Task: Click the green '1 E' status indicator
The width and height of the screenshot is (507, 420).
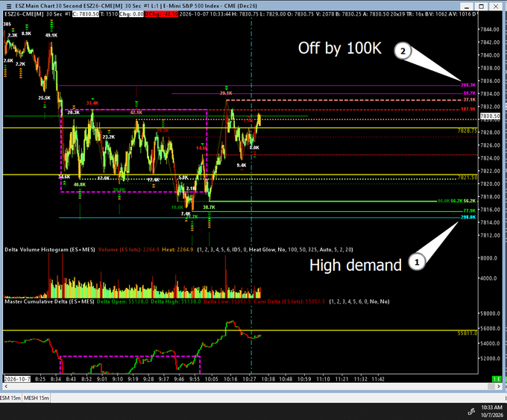Action: tap(497, 379)
